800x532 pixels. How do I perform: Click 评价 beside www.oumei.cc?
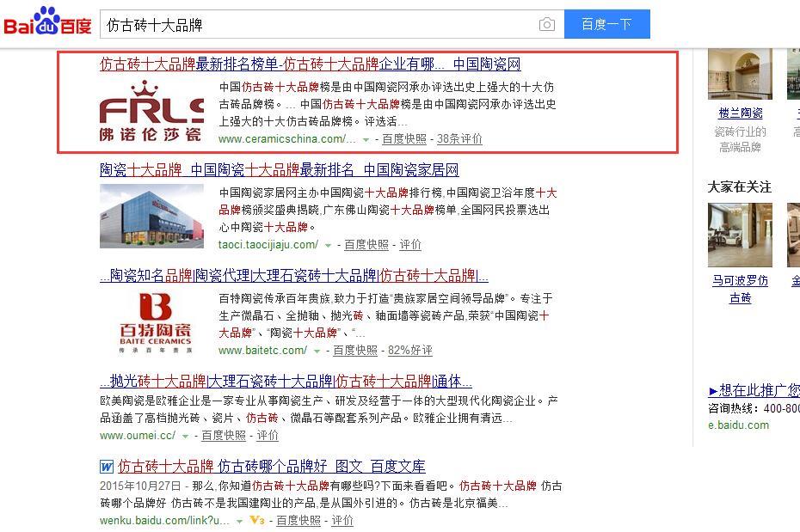click(268, 435)
